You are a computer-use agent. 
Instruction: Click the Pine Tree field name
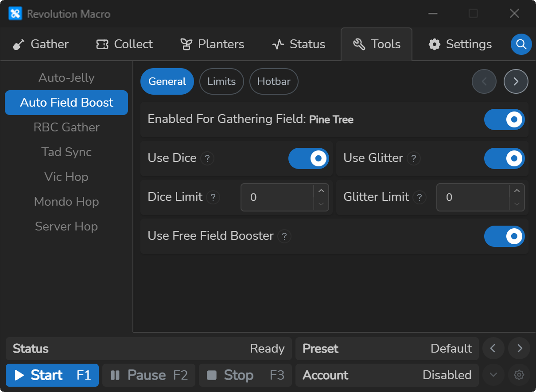coord(331,120)
